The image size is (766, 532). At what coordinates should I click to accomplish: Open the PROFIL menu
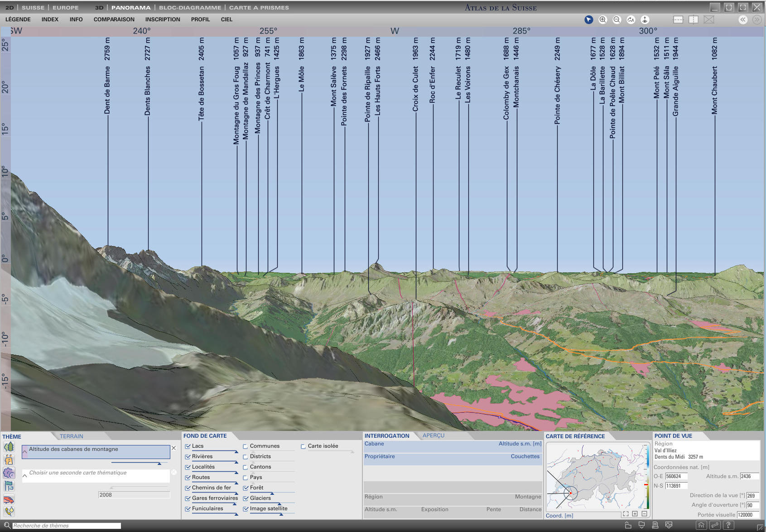point(200,19)
